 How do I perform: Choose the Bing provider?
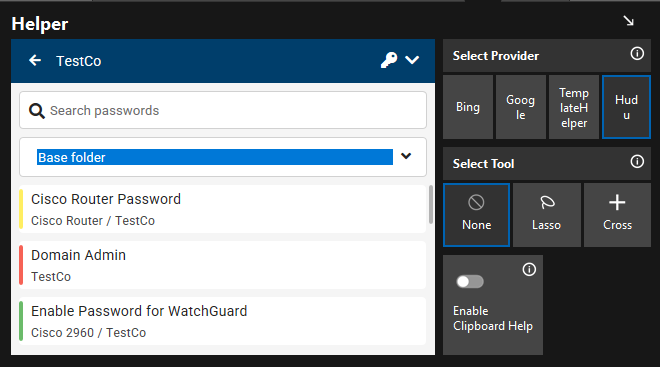point(468,107)
